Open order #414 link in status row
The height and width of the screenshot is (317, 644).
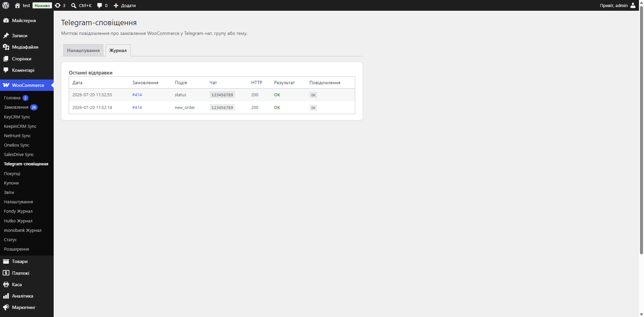[x=137, y=95]
